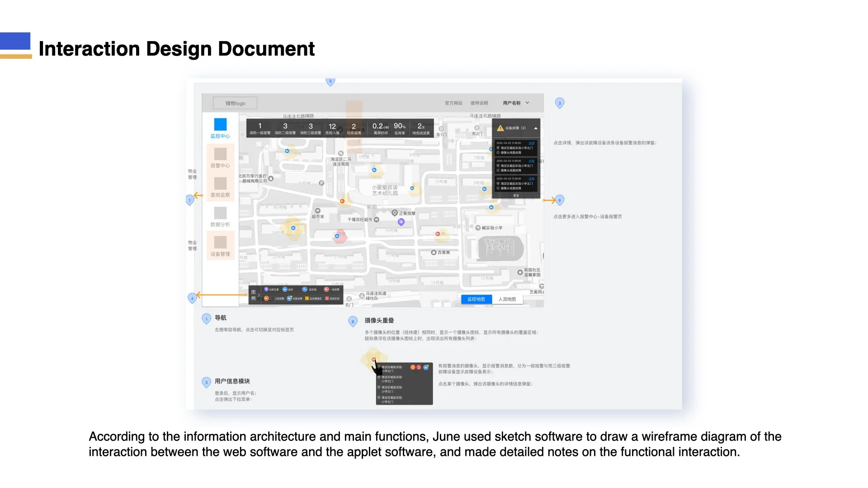Click the 消防一级报警 counter showing 1
Image resolution: width=868 pixels, height=488 pixels.
coord(260,128)
